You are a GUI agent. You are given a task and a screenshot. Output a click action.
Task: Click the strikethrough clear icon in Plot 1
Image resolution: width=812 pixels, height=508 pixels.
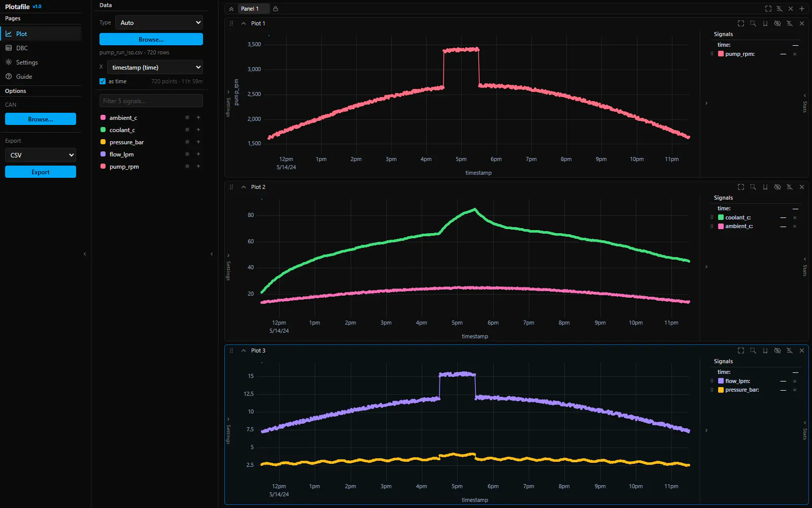tap(790, 23)
